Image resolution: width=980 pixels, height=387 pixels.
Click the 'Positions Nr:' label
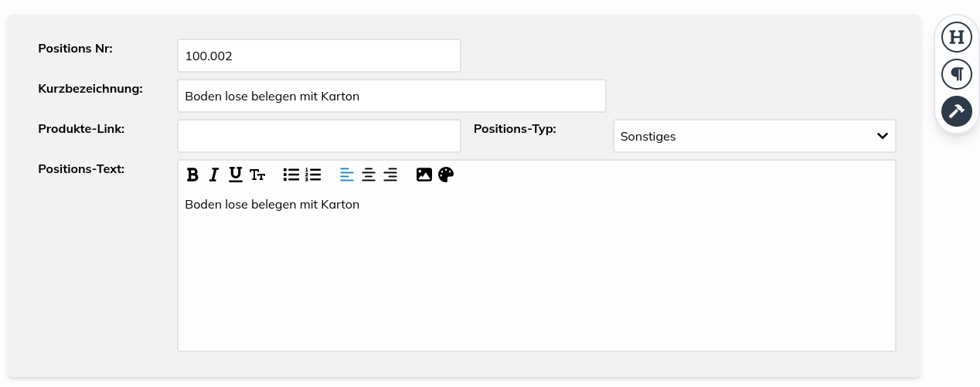tap(75, 48)
